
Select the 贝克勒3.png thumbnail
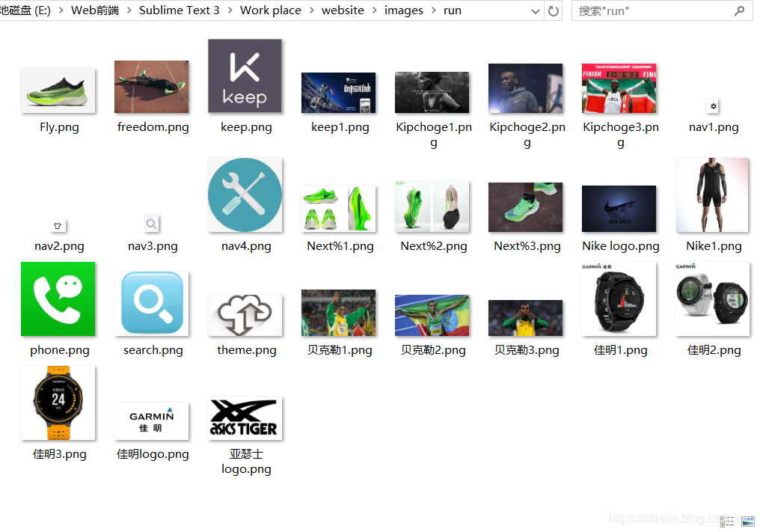[525, 318]
